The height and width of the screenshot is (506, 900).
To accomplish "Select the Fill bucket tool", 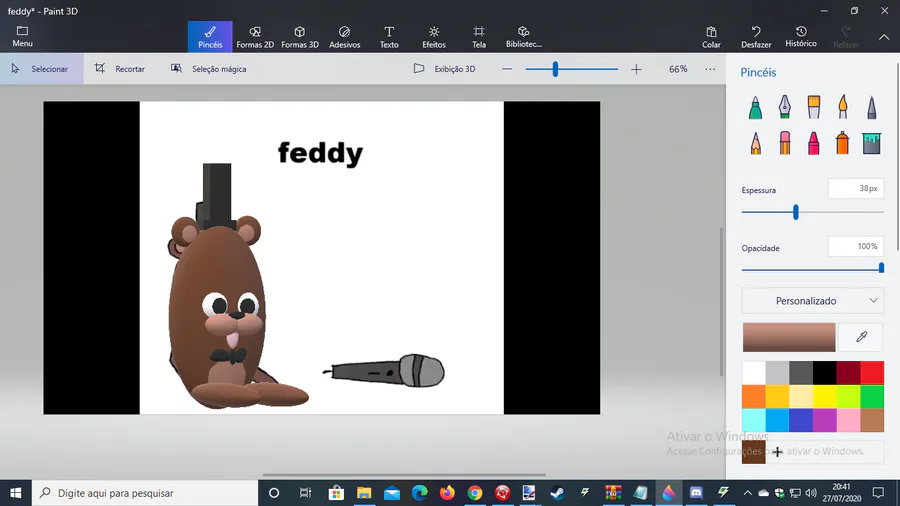I will [871, 143].
